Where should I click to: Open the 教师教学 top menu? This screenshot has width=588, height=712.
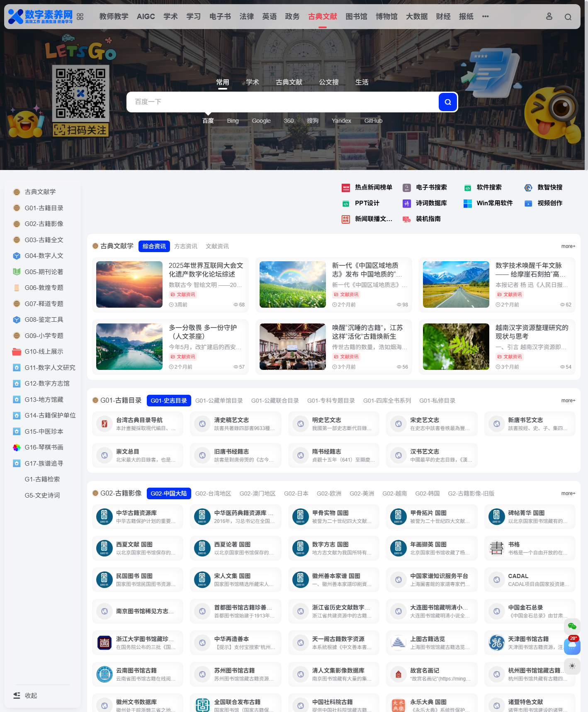[x=114, y=17]
